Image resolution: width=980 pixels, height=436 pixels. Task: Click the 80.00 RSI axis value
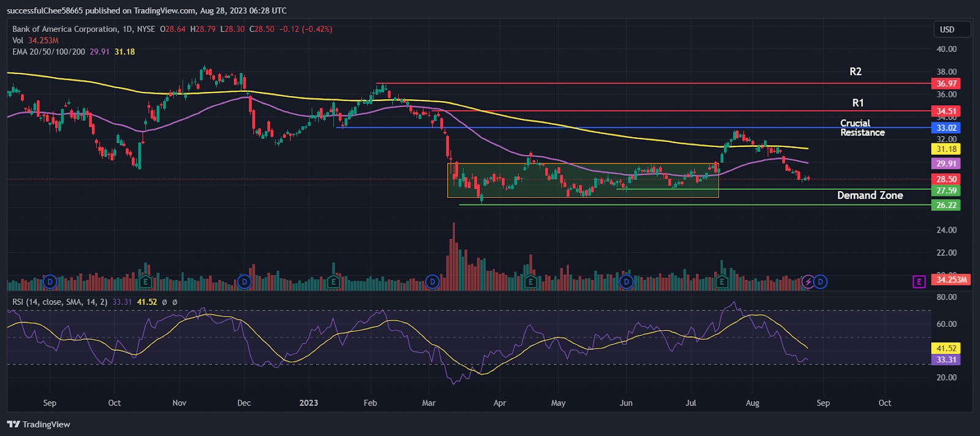946,297
